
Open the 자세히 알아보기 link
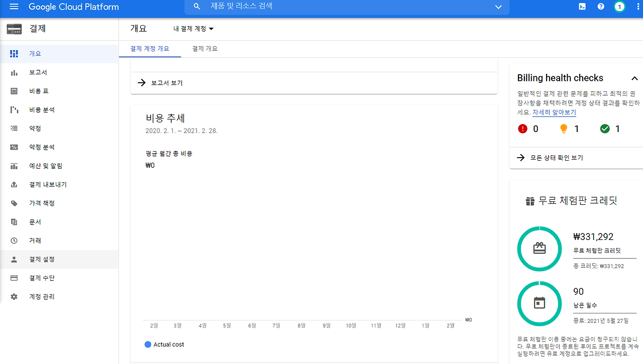point(554,112)
